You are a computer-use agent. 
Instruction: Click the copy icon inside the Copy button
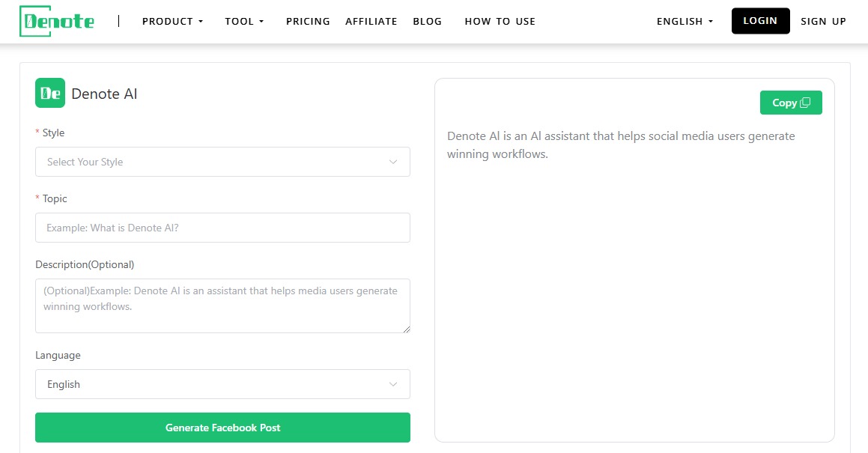coord(805,102)
